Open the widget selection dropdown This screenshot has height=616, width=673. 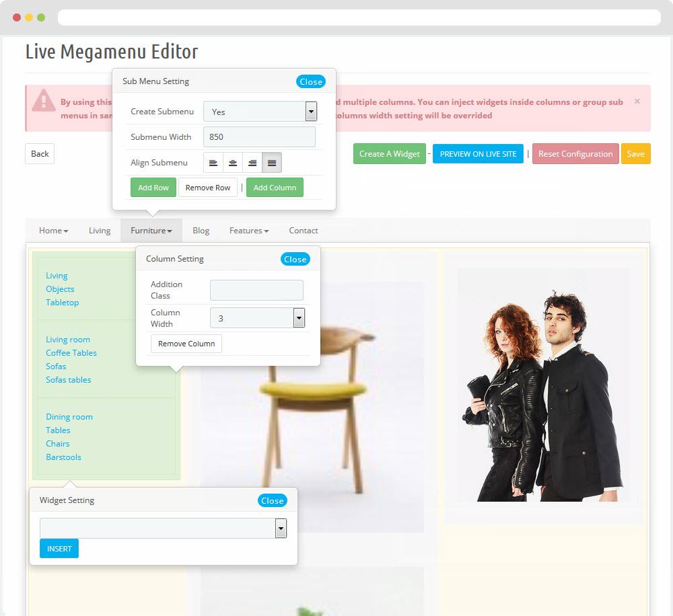pos(163,528)
